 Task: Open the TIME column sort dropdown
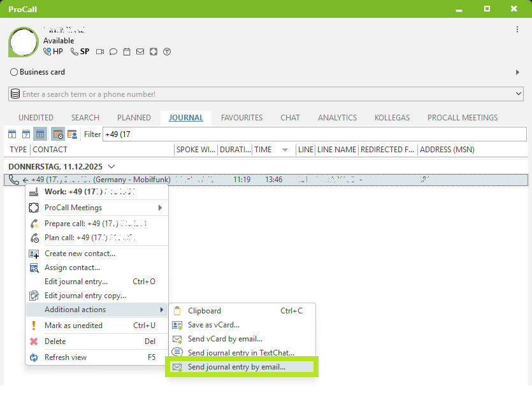pos(285,150)
